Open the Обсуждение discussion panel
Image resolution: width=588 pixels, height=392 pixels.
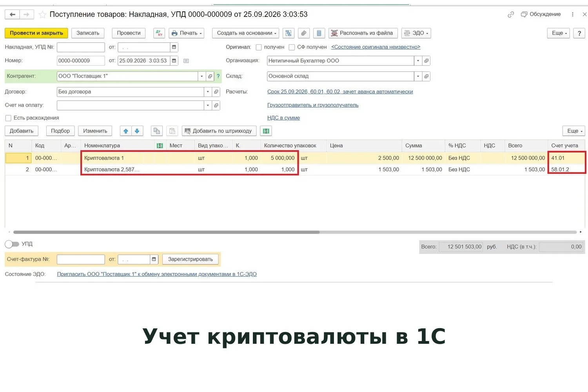pos(541,15)
